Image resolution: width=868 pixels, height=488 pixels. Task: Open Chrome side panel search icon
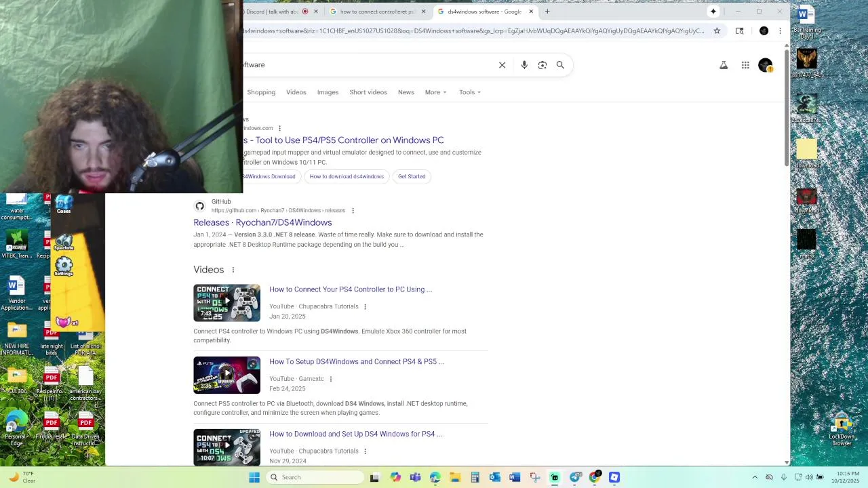[x=739, y=30]
